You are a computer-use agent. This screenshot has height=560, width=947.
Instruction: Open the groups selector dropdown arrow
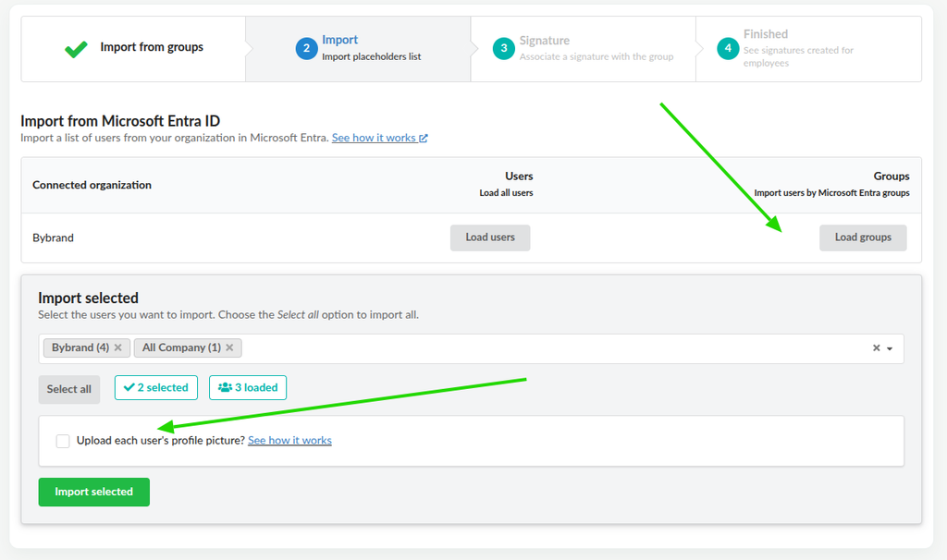click(890, 348)
